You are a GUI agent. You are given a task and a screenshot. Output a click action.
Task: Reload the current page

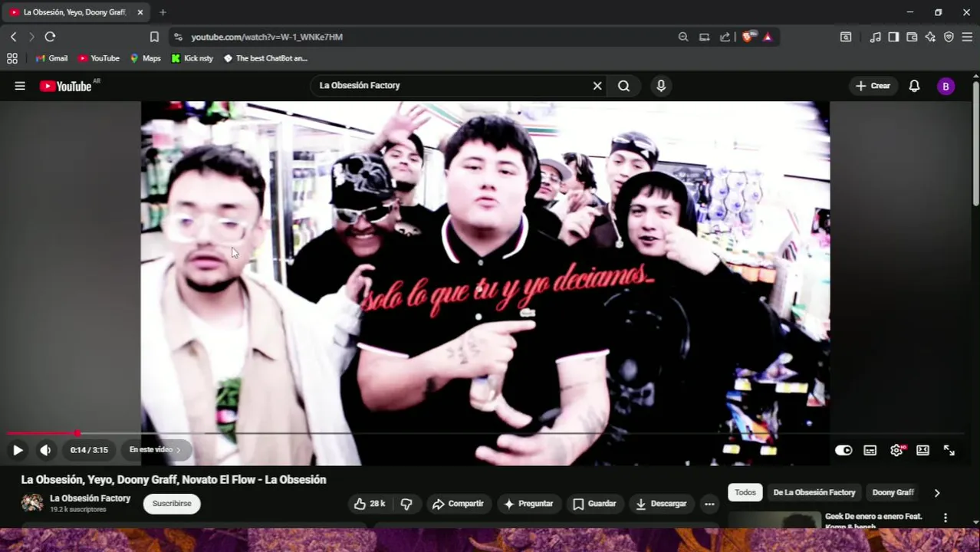coord(50,37)
